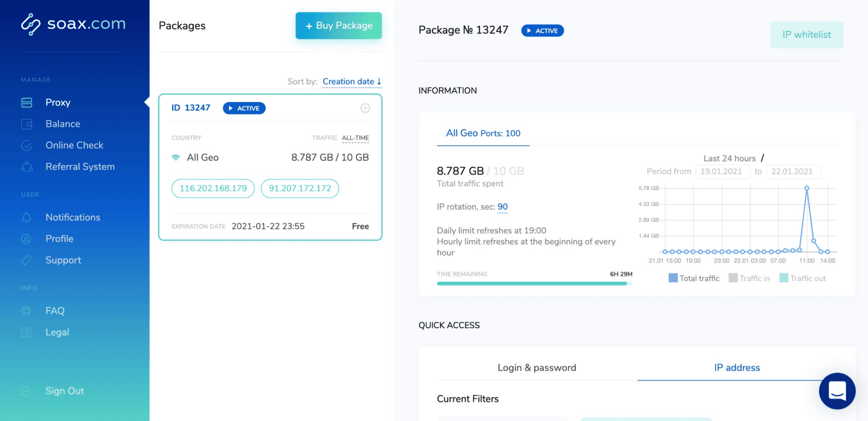Switch to the Login & password tab
868x421 pixels.
(x=537, y=367)
